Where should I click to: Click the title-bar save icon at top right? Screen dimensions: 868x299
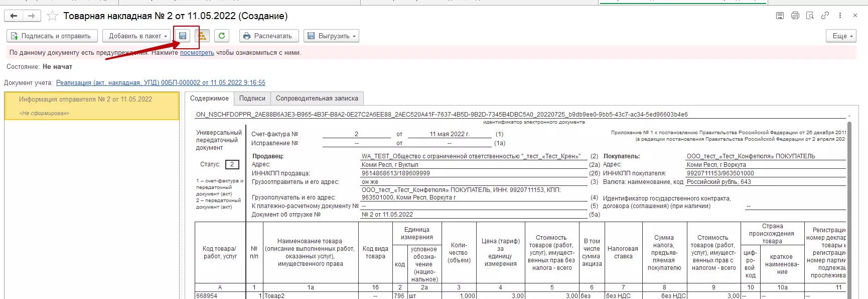[x=780, y=16]
